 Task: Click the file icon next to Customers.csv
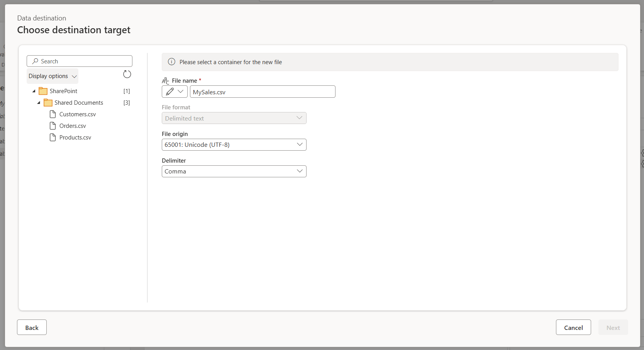53,114
